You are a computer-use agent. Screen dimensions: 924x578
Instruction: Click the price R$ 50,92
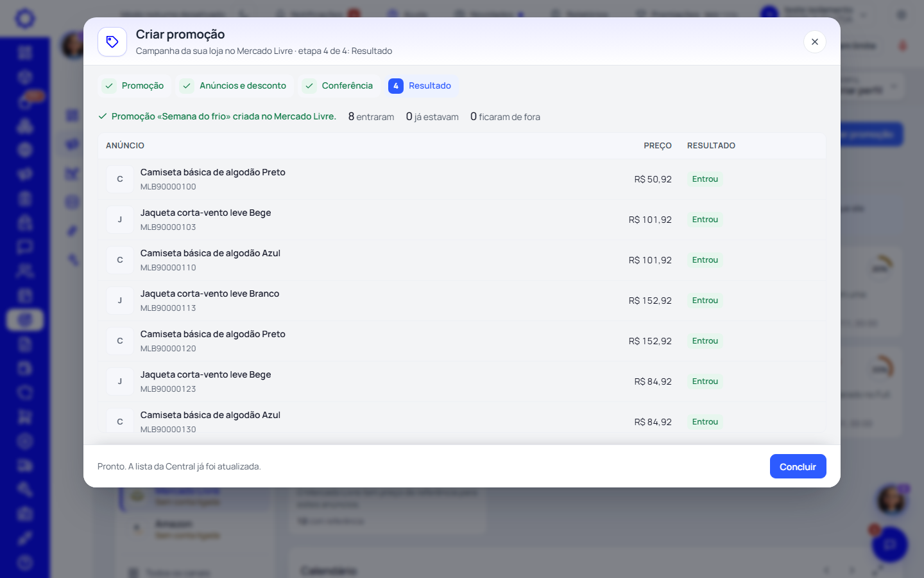coord(653,179)
